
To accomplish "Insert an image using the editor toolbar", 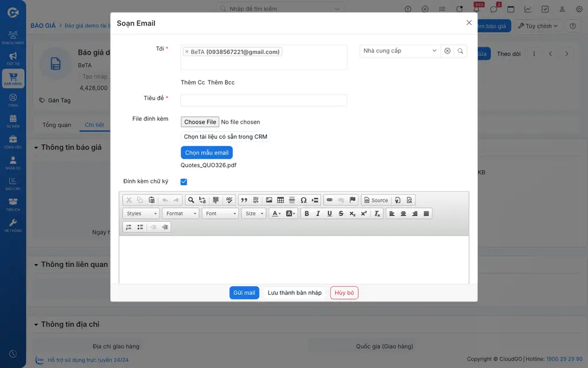I will tap(269, 200).
